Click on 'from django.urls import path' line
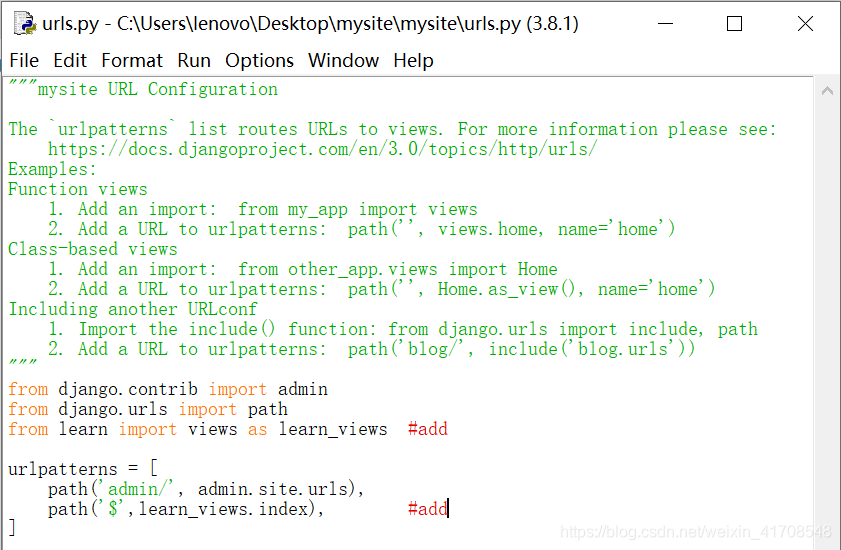Image resolution: width=841 pixels, height=550 pixels. pos(148,409)
